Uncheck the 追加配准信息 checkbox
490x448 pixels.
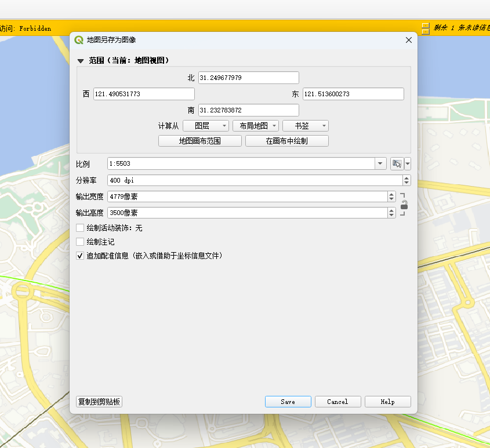(x=81, y=256)
